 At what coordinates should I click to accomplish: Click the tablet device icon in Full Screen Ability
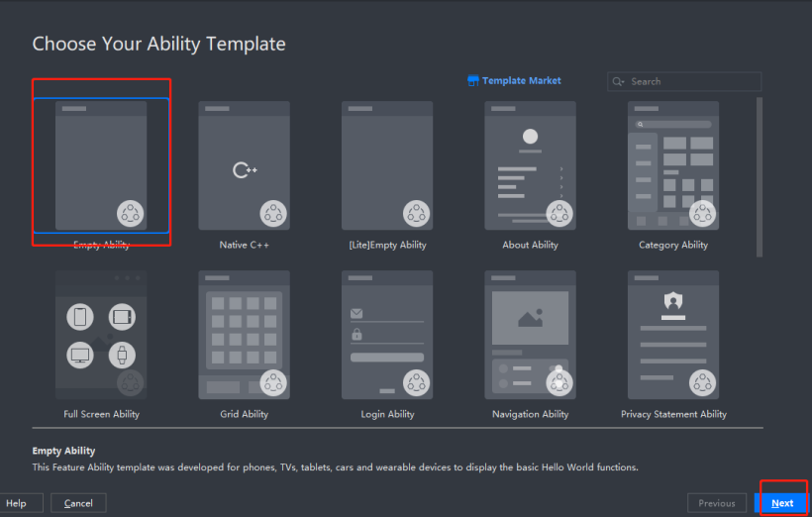pos(122,317)
